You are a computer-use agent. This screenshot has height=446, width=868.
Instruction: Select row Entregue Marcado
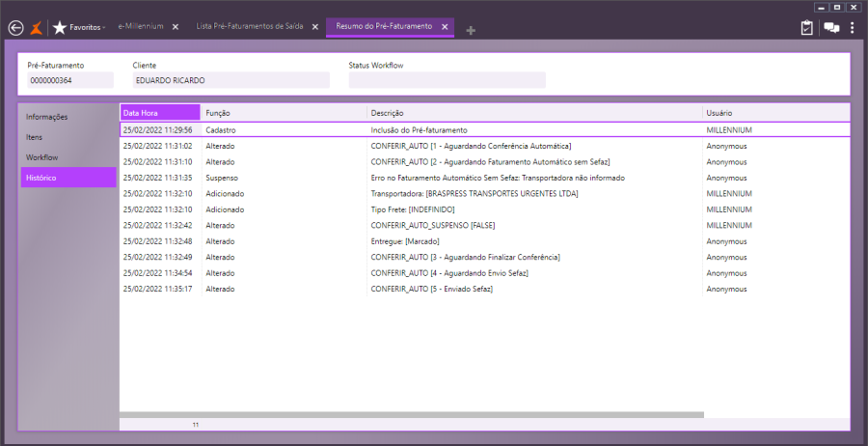(485, 241)
